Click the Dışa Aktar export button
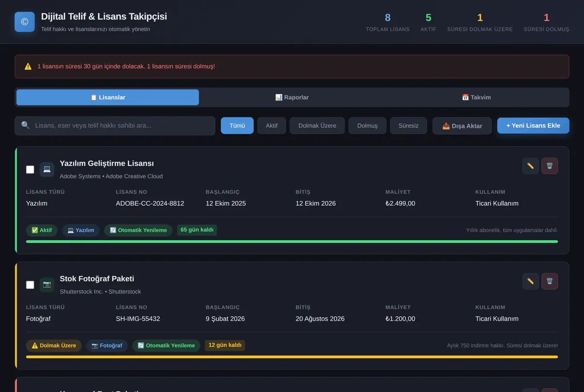This screenshot has height=392, width=584. tap(462, 125)
